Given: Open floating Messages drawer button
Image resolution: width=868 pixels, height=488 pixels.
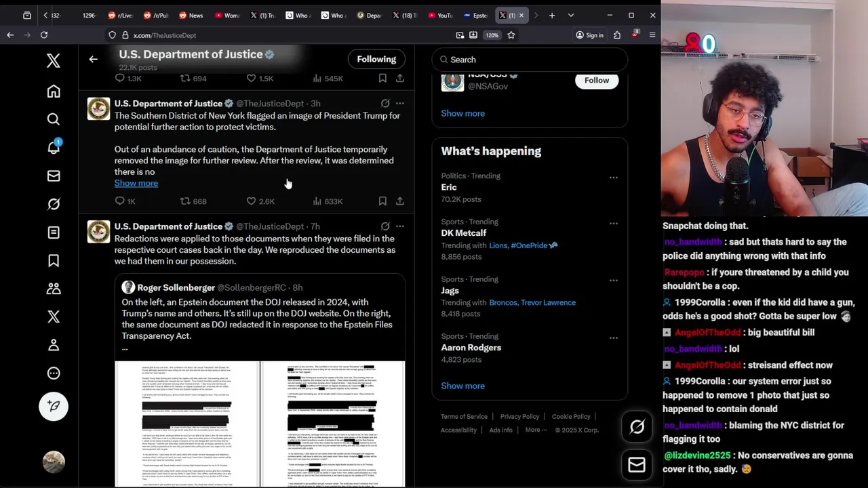Looking at the screenshot, I should [x=637, y=464].
